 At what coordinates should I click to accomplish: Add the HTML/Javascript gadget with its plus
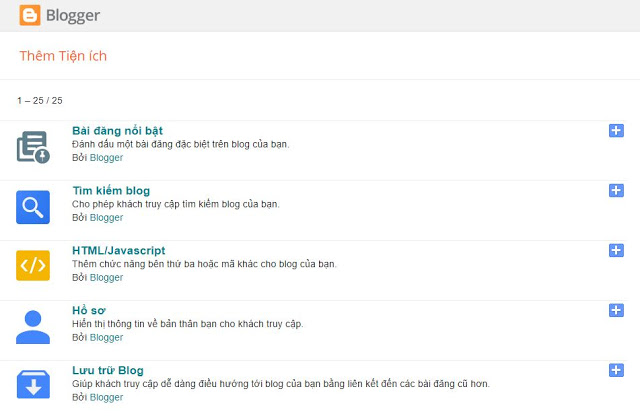click(x=616, y=250)
